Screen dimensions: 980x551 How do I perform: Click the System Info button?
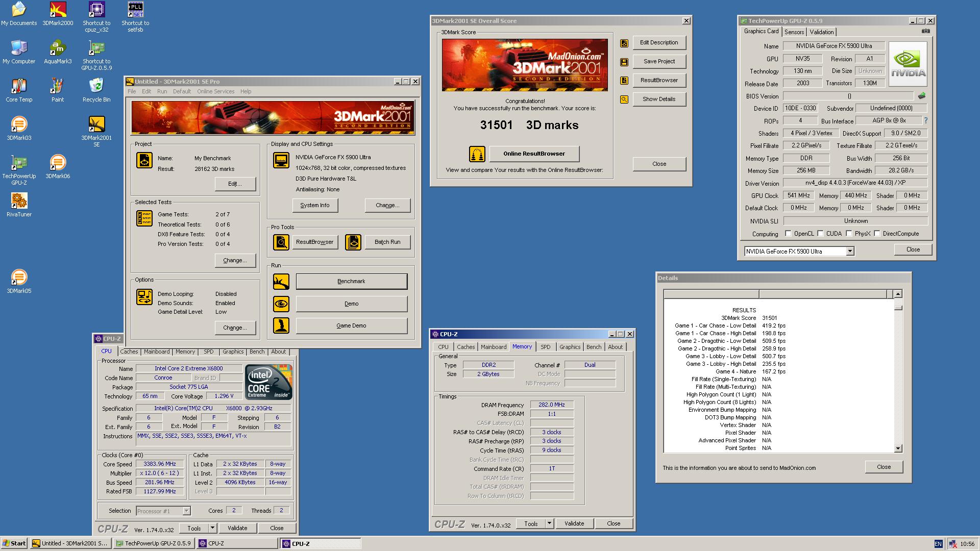tap(315, 205)
